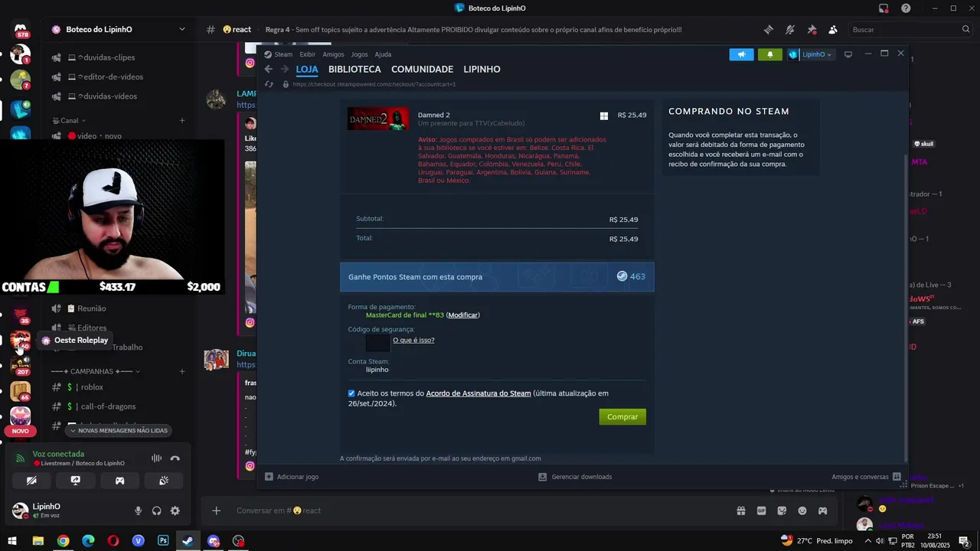
Task: Click Discord search magnifier icon
Action: coord(965,29)
